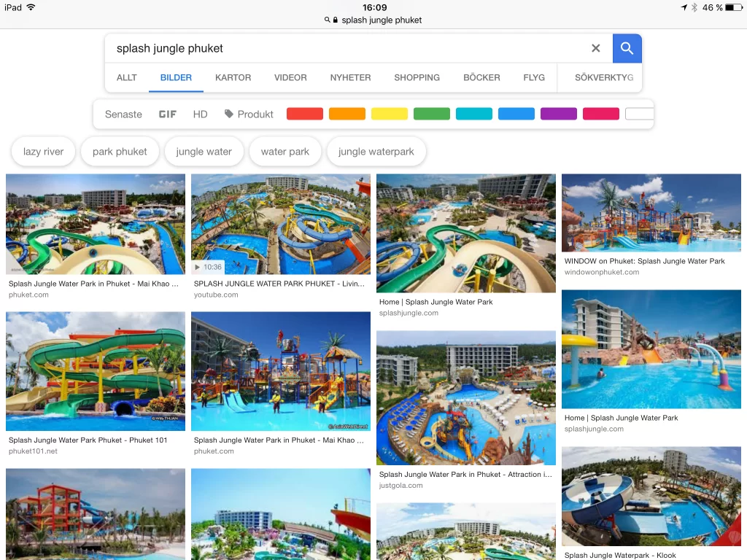Open the windowonphuket.com source link

click(x=602, y=272)
